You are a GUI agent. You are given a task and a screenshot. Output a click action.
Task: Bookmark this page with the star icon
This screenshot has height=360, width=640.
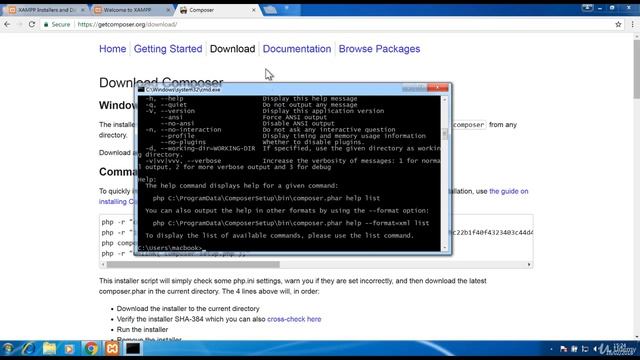click(618, 24)
